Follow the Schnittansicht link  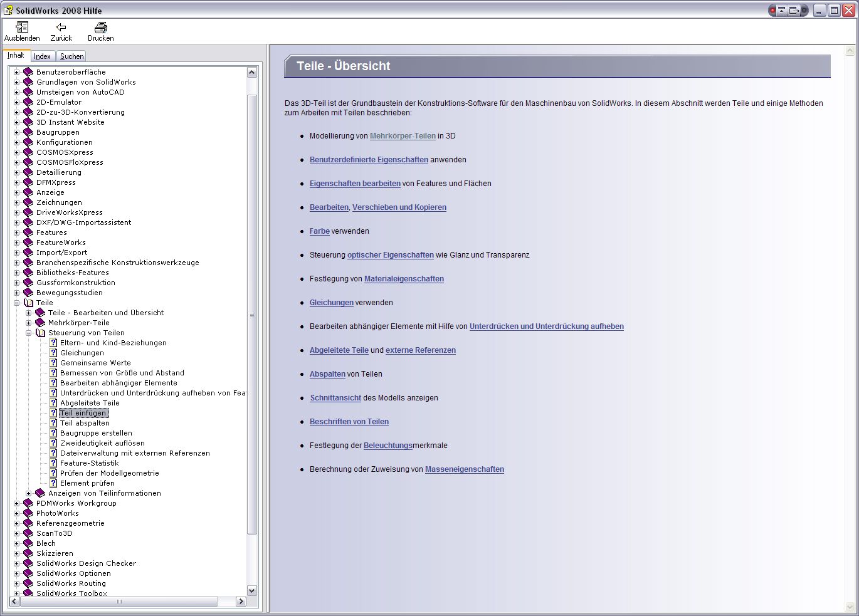[x=335, y=398]
